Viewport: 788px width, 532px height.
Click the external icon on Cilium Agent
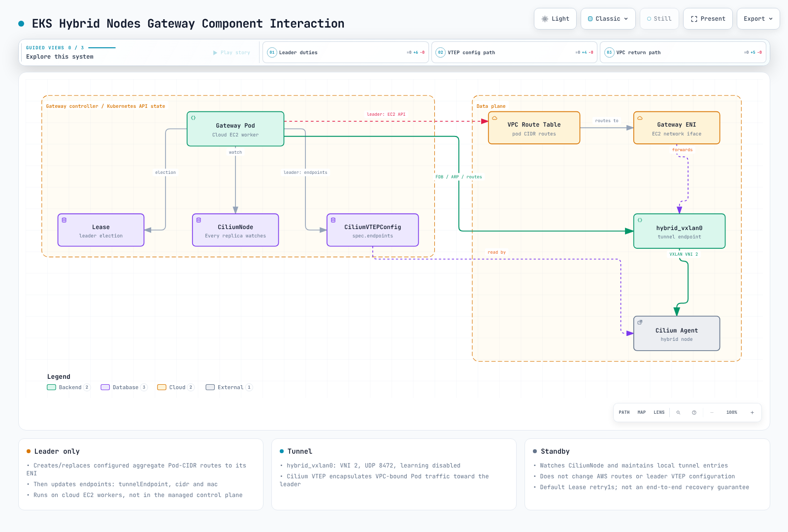640,322
